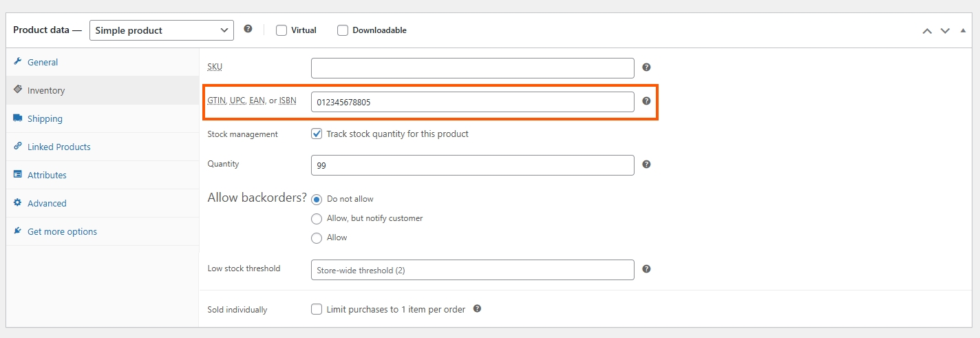This screenshot has width=980, height=338.
Task: Collapse the Product data panel triangle
Action: 963,31
